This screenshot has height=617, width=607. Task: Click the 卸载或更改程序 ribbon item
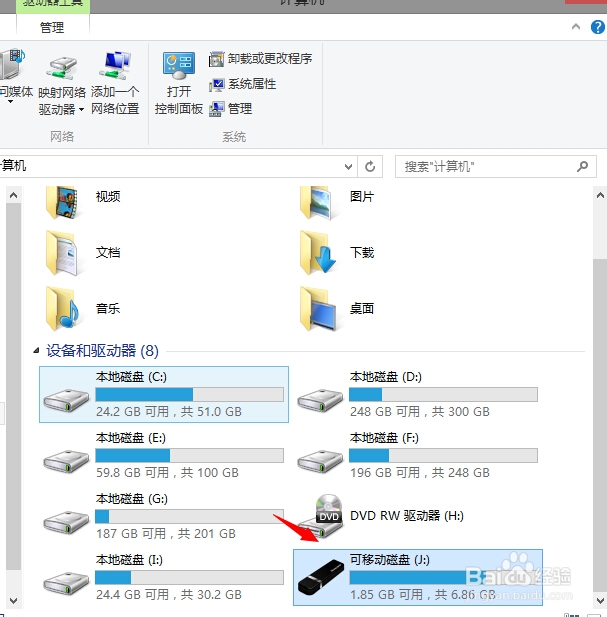tap(260, 59)
